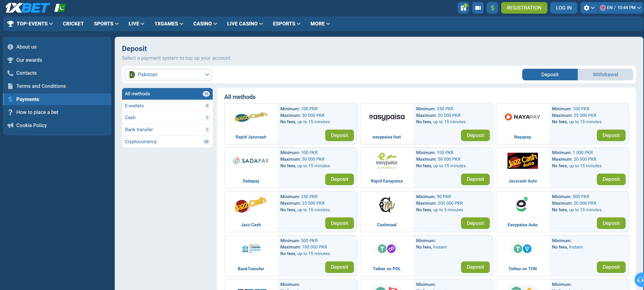This screenshot has width=644, height=290.
Task: Click the megaphone icon beside Cookie Policy
Action: point(10,125)
